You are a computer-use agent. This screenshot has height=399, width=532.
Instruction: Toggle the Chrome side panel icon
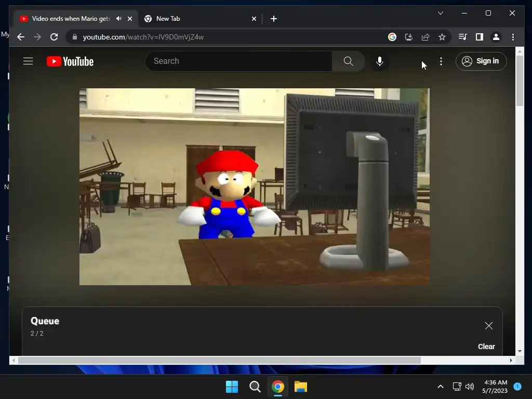pos(479,37)
